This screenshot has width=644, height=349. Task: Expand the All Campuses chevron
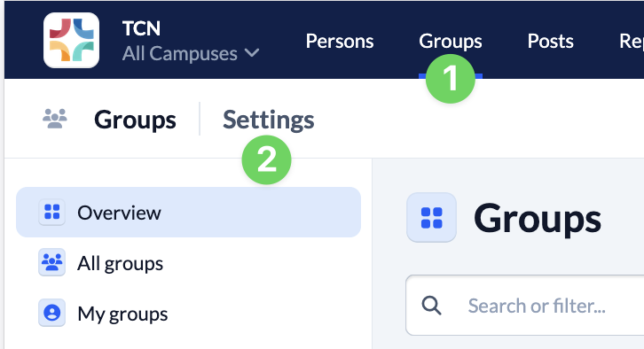pyautogui.click(x=252, y=53)
